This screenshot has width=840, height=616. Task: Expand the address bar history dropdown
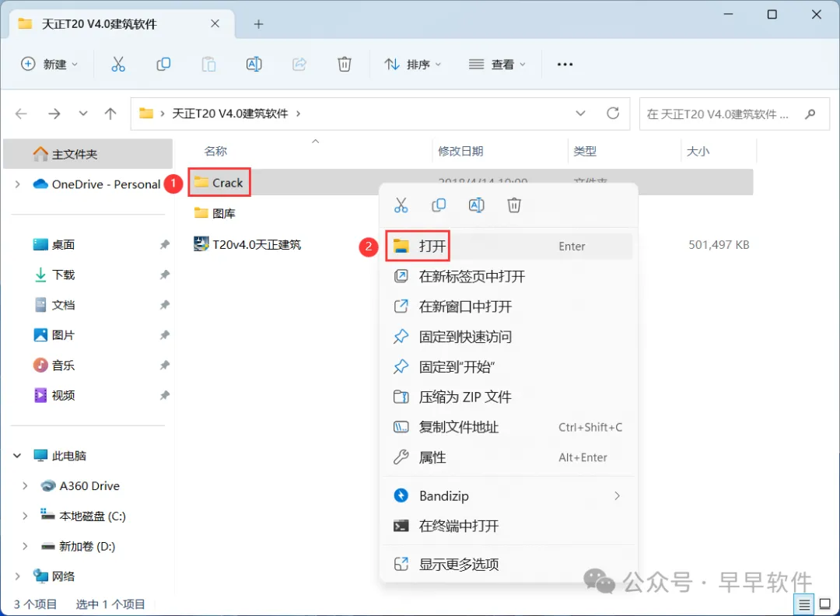pos(580,114)
